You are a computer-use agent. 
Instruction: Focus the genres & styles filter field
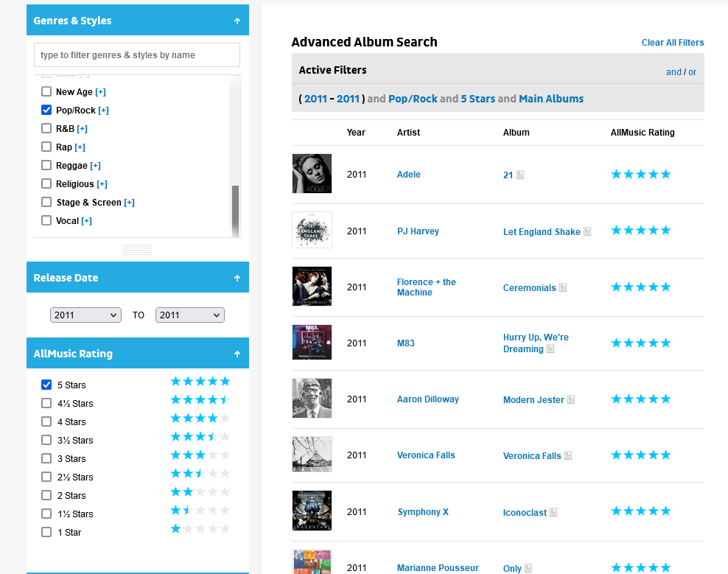pyautogui.click(x=137, y=55)
